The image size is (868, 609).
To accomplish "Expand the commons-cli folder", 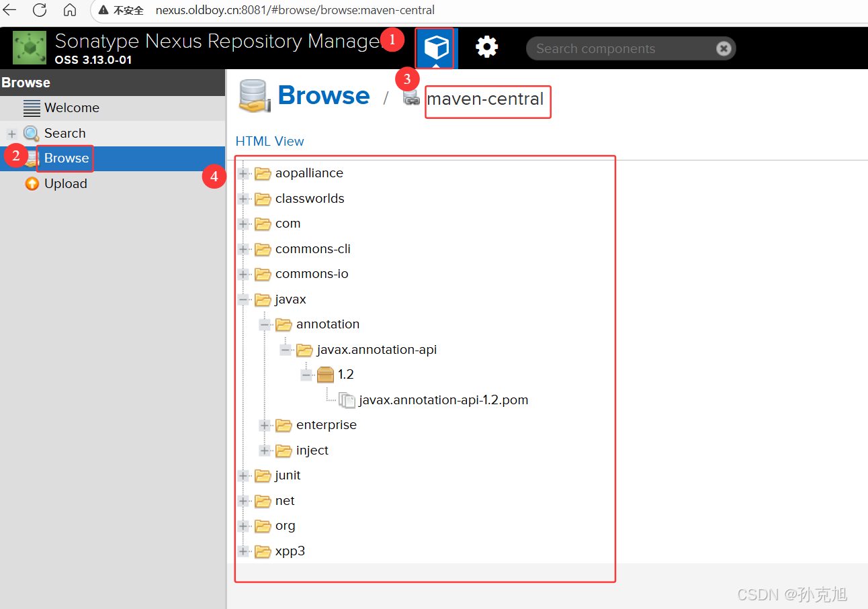I will click(243, 249).
